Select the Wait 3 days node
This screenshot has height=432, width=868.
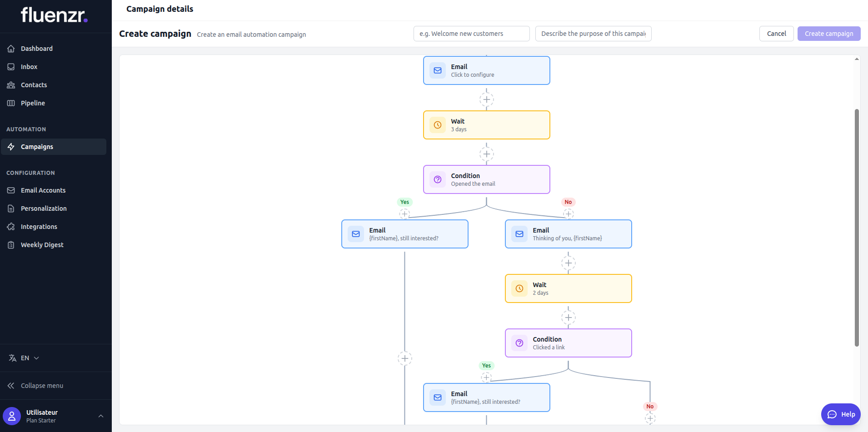[486, 125]
